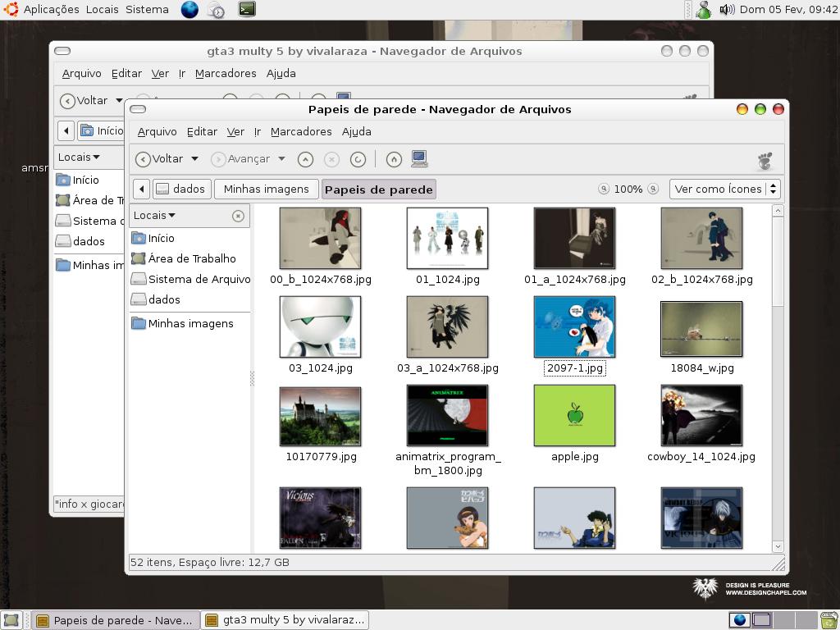The width and height of the screenshot is (840, 630).
Task: Click the dados path bar button
Action: pyautogui.click(x=181, y=189)
